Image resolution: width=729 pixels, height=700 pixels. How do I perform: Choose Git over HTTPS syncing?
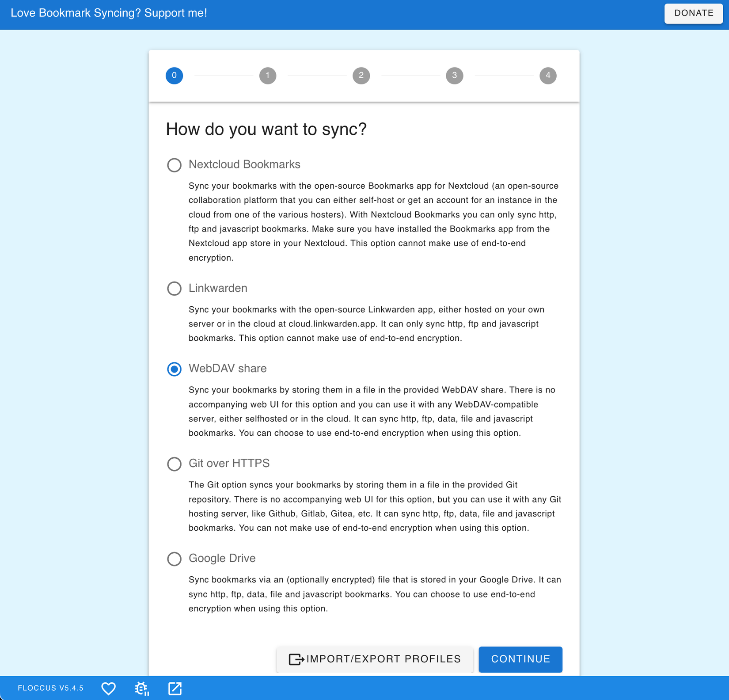point(174,464)
